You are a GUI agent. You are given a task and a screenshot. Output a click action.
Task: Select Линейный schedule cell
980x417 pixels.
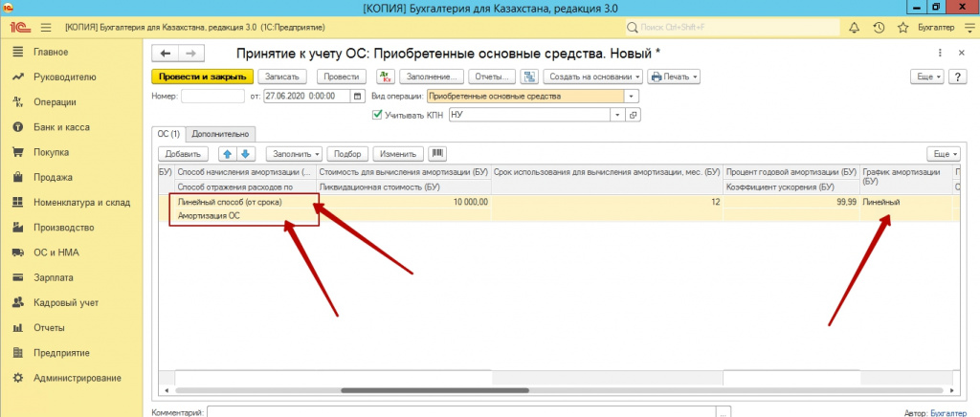click(x=906, y=202)
